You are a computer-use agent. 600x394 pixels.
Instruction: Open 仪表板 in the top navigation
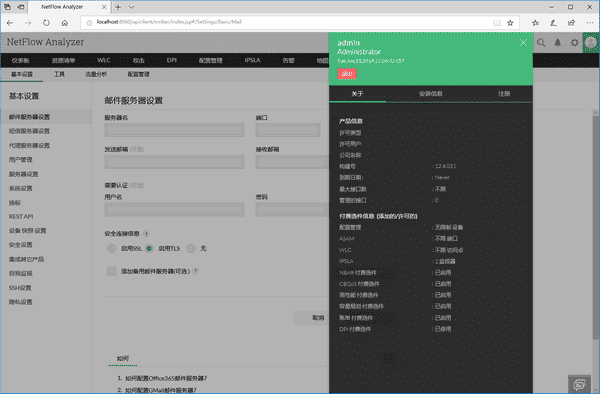click(20, 60)
